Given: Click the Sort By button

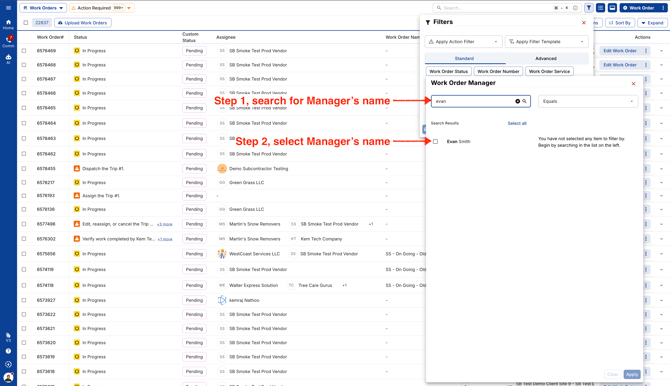Looking at the screenshot, I should pos(620,23).
